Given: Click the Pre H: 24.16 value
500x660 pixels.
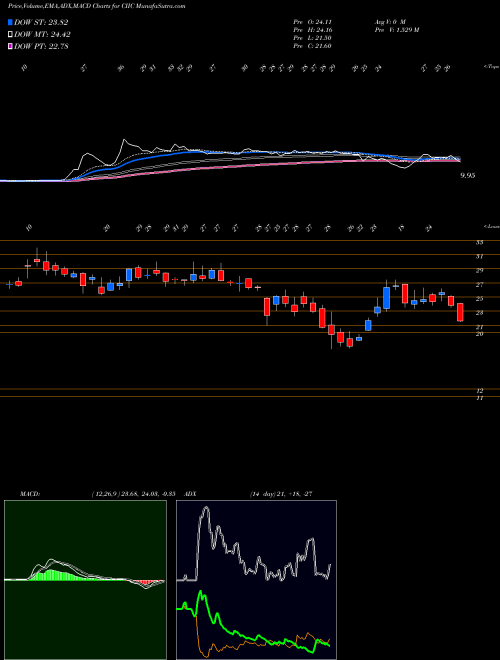Looking at the screenshot, I should [x=312, y=29].
